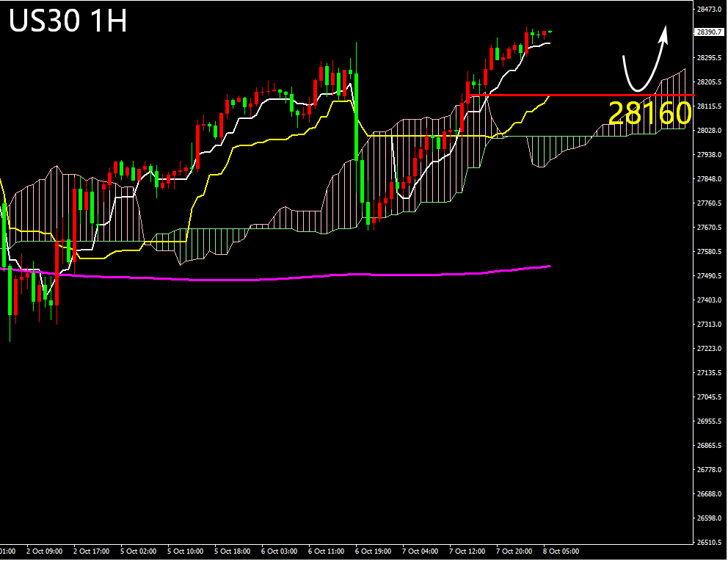Select the 7 Oct 12:00 time marker
The image size is (728, 561).
click(x=467, y=551)
